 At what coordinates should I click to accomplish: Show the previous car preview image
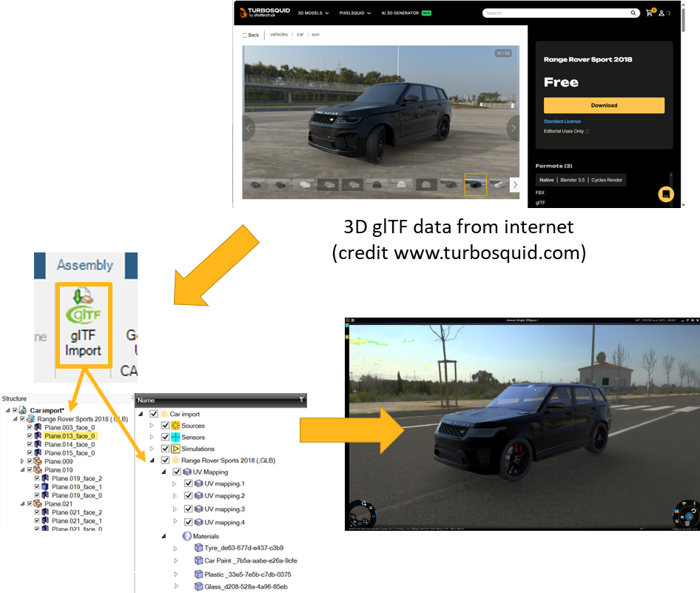point(249,128)
